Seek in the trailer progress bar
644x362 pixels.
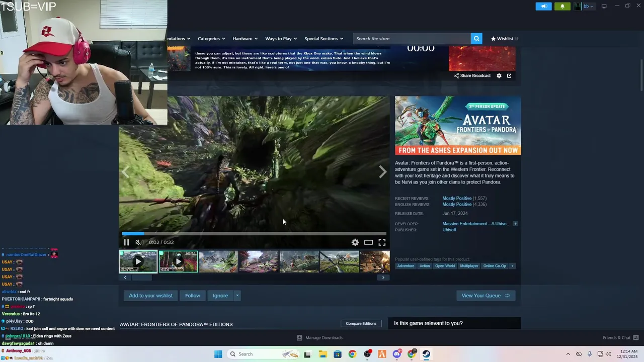pyautogui.click(x=254, y=233)
